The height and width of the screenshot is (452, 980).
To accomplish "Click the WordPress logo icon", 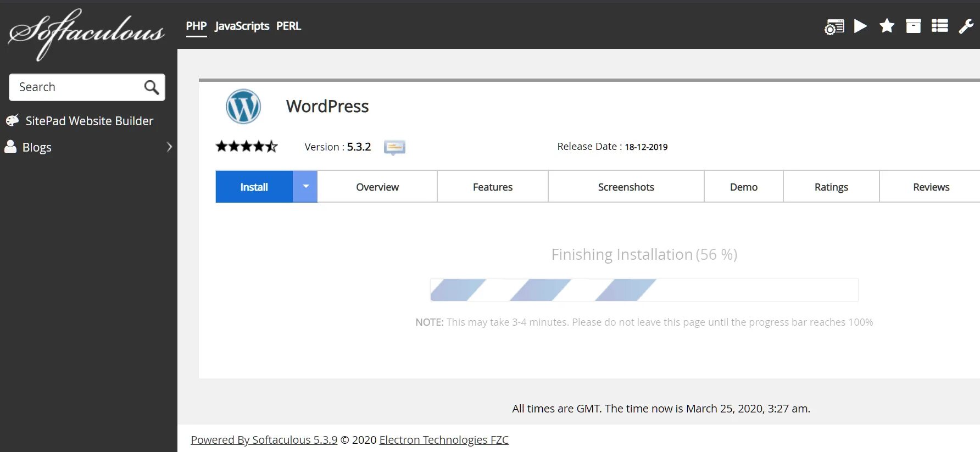I will click(243, 107).
